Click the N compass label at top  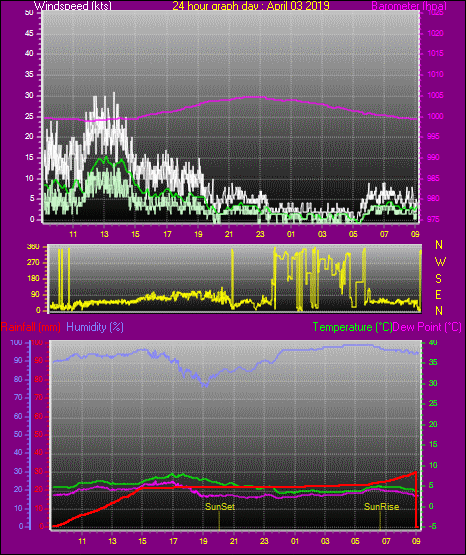[x=439, y=245]
